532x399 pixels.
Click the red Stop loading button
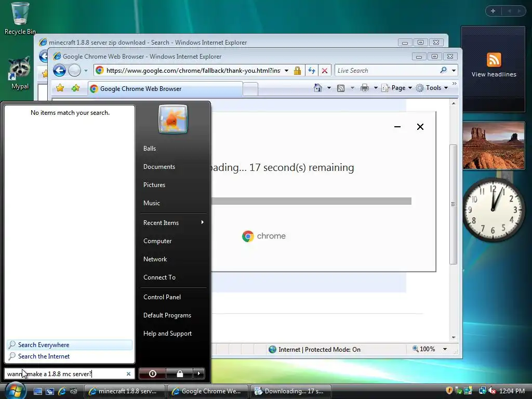(x=325, y=71)
